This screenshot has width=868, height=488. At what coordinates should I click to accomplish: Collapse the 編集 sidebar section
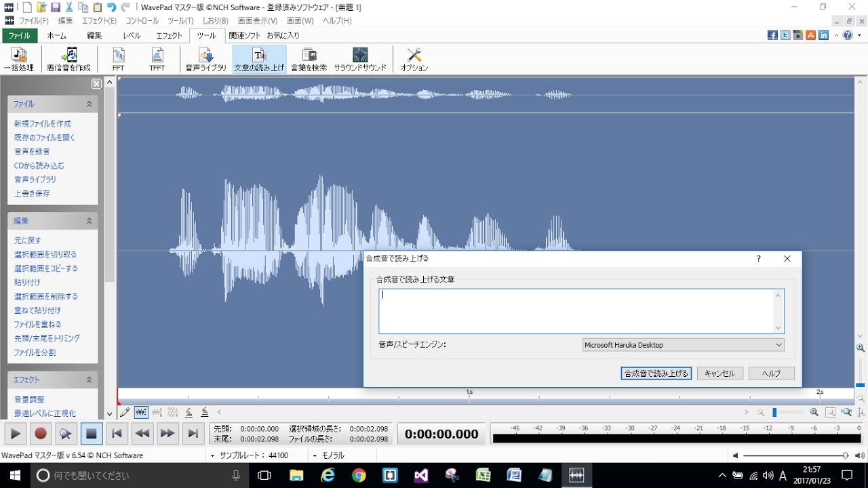pos(89,221)
